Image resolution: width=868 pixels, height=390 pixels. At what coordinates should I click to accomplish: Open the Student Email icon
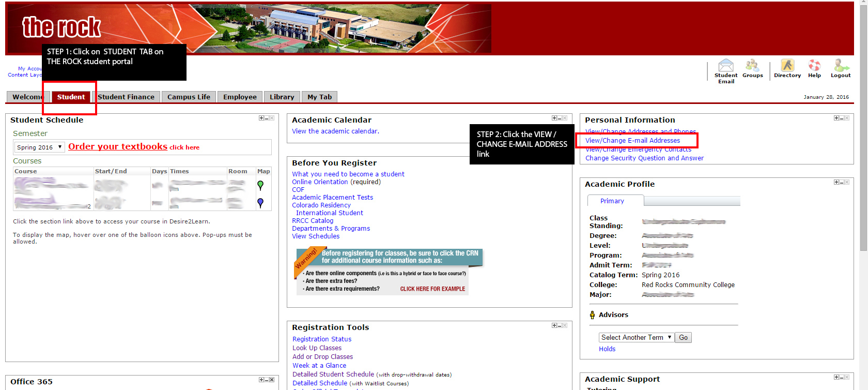(x=725, y=66)
